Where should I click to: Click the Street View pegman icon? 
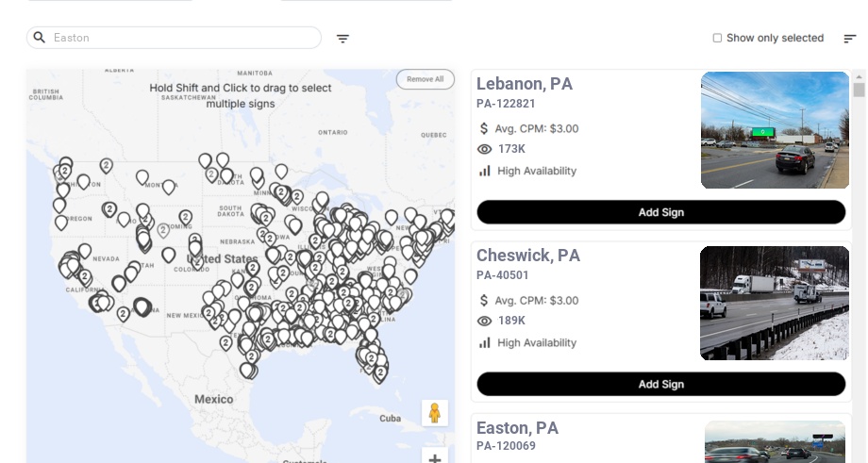point(435,413)
